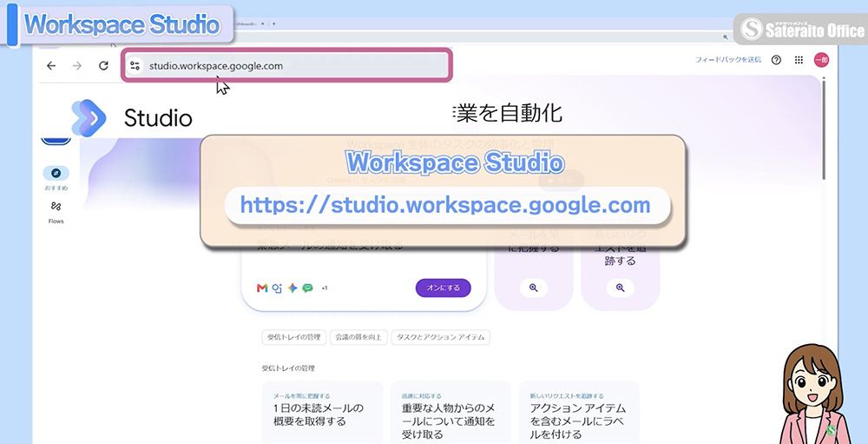Click the 受信トレイの管理 section heading
Screen dimensions: 868x444
pyautogui.click(x=288, y=368)
